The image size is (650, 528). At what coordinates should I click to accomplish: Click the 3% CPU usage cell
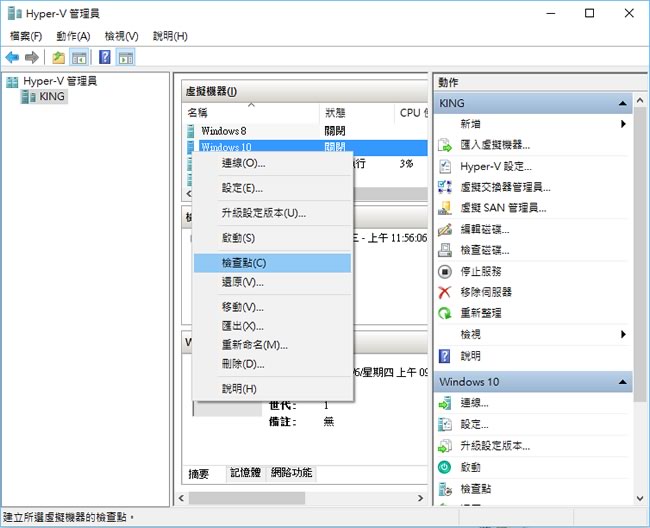click(407, 164)
